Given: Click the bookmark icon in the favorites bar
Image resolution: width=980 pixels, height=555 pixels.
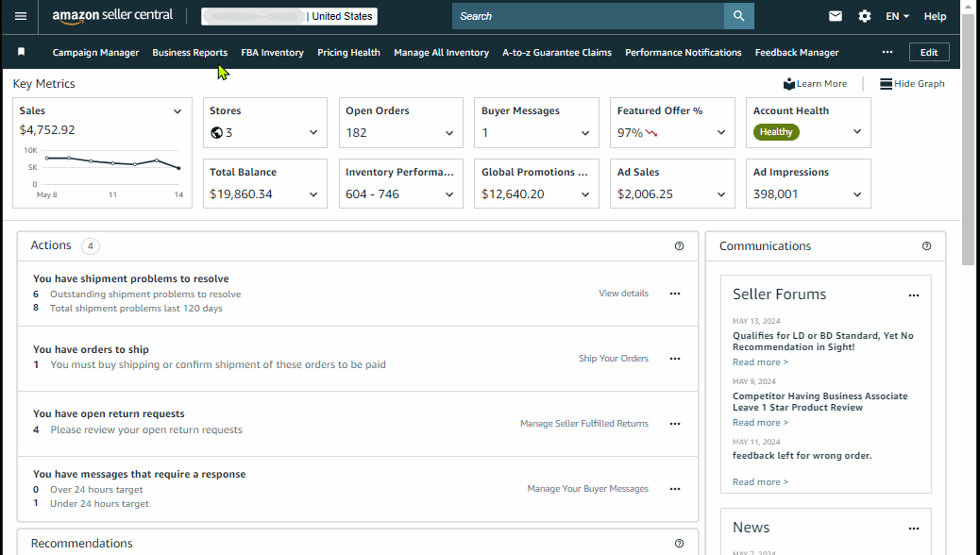Looking at the screenshot, I should click(x=22, y=52).
